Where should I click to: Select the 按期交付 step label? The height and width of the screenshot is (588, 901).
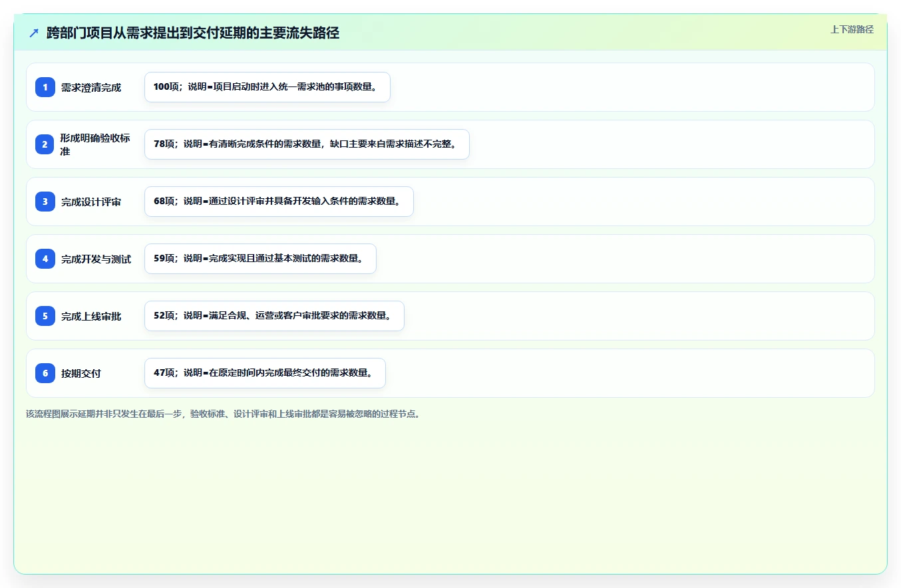81,373
